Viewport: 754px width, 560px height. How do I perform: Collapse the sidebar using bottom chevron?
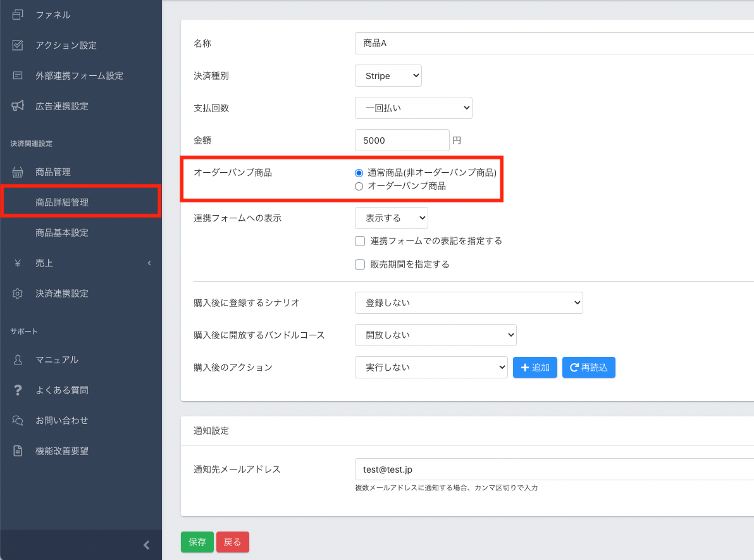(146, 545)
